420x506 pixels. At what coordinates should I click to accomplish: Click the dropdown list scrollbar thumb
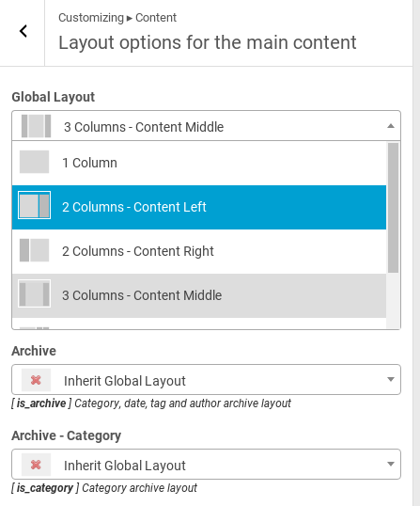[x=394, y=208]
